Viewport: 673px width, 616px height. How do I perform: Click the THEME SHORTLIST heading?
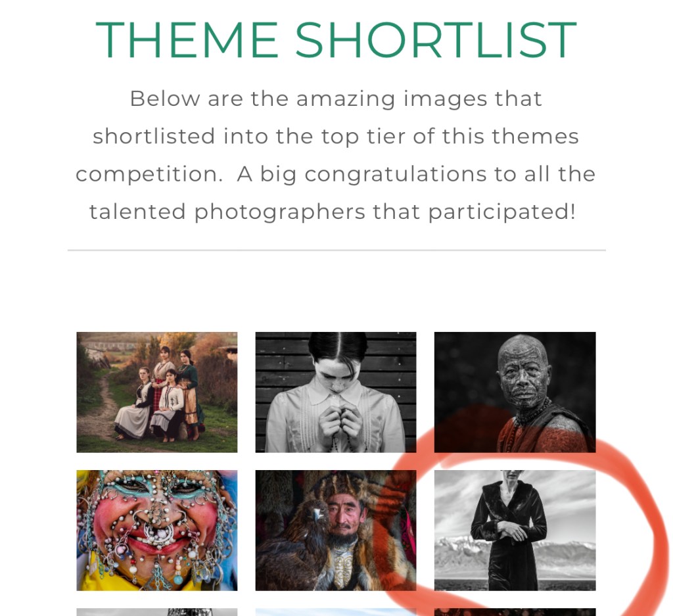point(336,39)
